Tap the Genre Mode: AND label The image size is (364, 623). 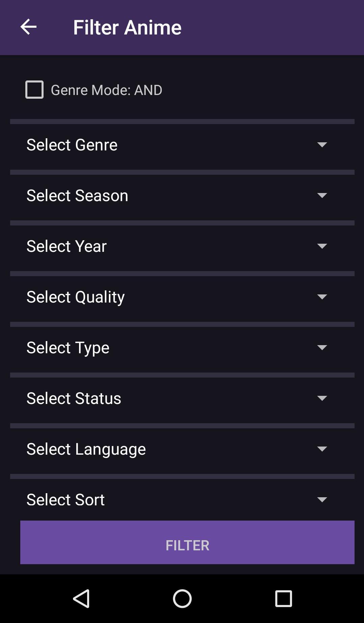point(106,90)
